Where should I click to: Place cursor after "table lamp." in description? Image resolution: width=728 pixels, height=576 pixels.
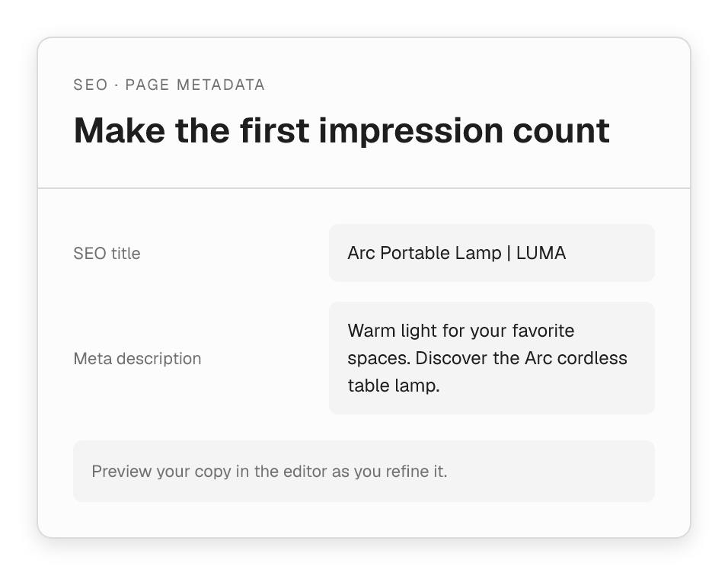pos(440,386)
